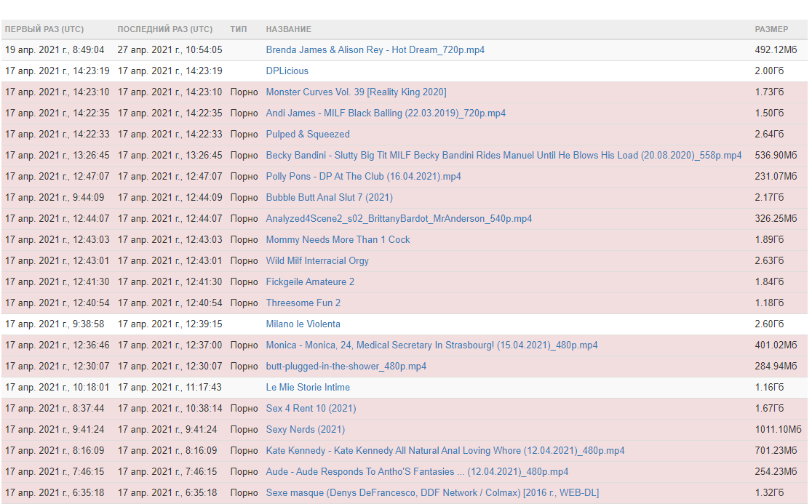
Task: Open the 'Brenda James & Alison Rey - Hot Dream_720p.mp4' link
Action: [375, 49]
